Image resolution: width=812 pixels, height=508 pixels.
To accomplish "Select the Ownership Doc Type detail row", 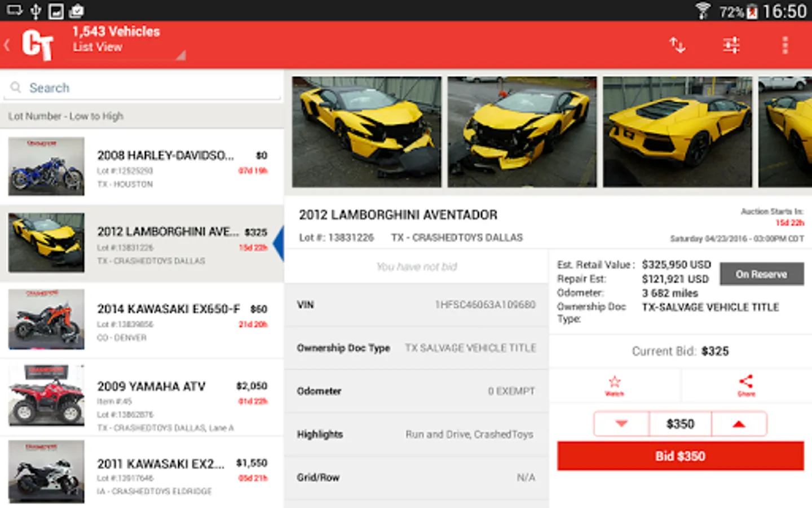I will 417,348.
